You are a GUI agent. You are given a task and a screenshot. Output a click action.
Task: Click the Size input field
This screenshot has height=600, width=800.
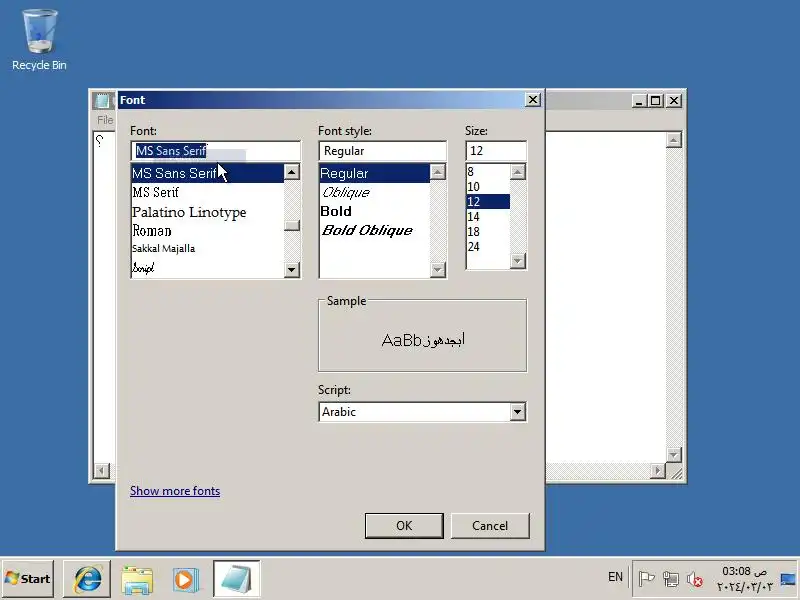pyautogui.click(x=496, y=151)
